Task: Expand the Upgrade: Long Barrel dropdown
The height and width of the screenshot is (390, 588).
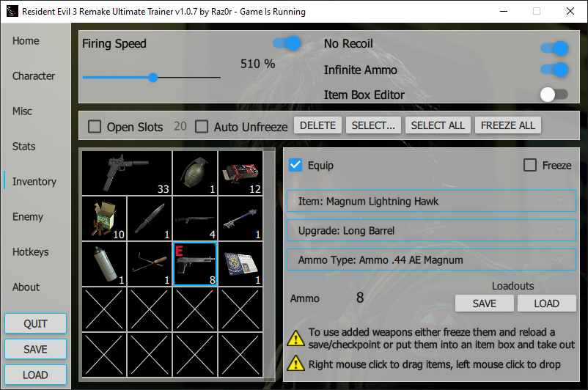Action: [430, 231]
